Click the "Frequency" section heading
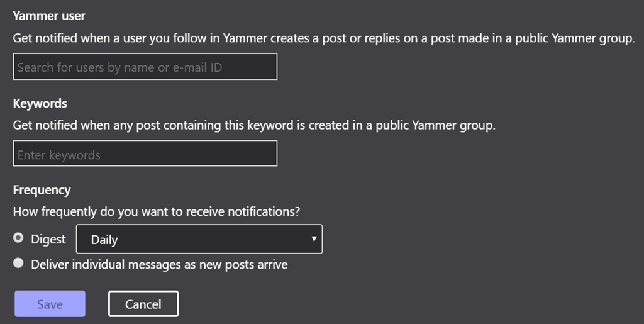 coord(42,190)
